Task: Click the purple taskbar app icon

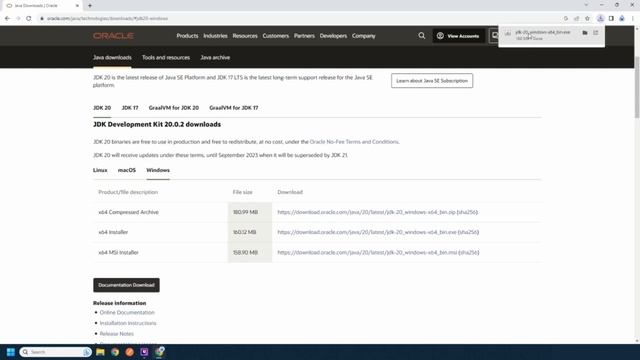Action: tap(144, 352)
